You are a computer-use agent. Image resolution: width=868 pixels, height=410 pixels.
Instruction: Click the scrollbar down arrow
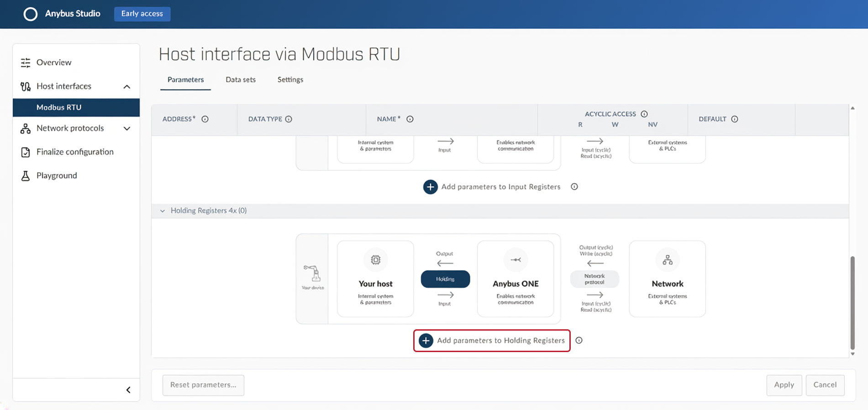pyautogui.click(x=852, y=354)
